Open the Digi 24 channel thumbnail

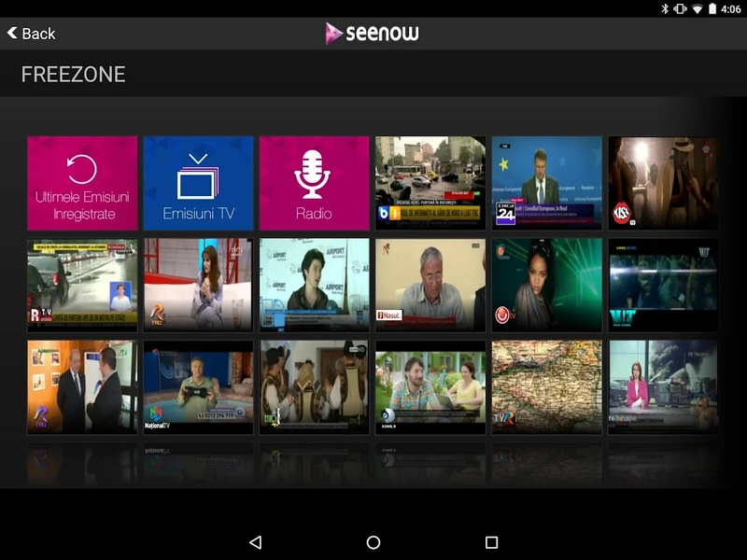click(547, 183)
